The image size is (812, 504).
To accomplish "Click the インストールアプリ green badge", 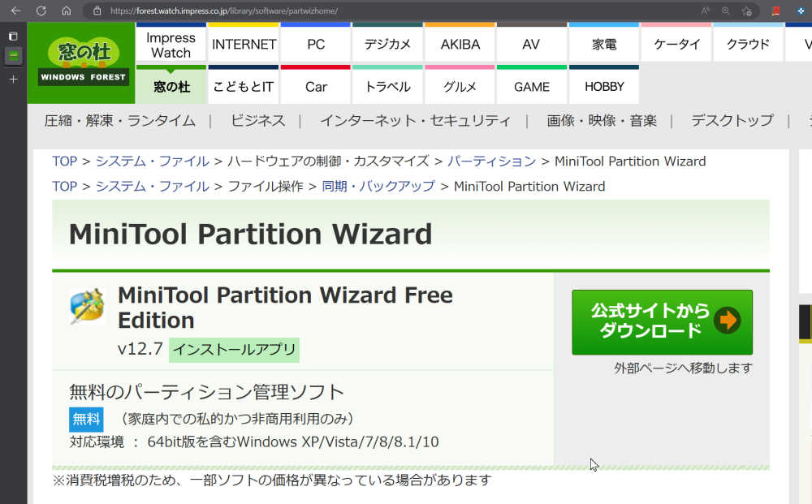I will coord(234,350).
